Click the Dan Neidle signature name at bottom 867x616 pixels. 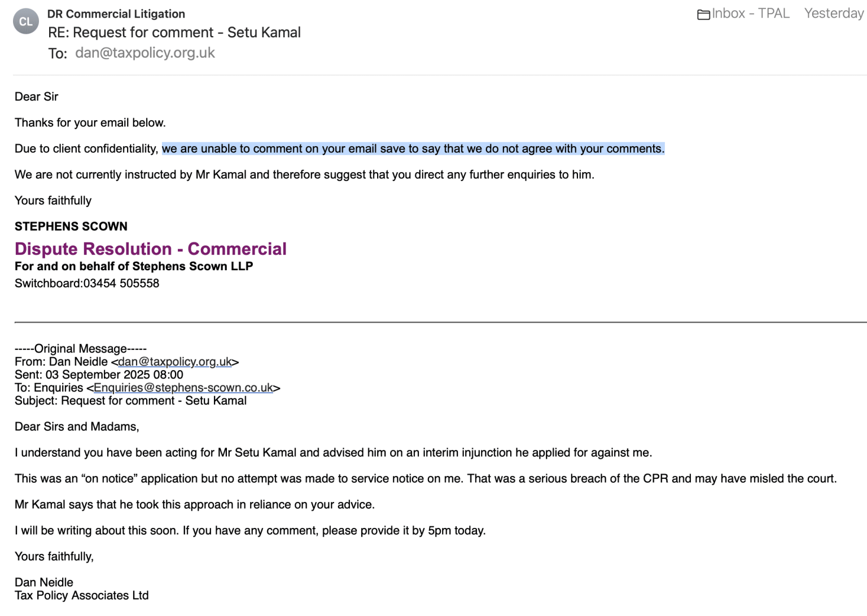[x=44, y=582]
